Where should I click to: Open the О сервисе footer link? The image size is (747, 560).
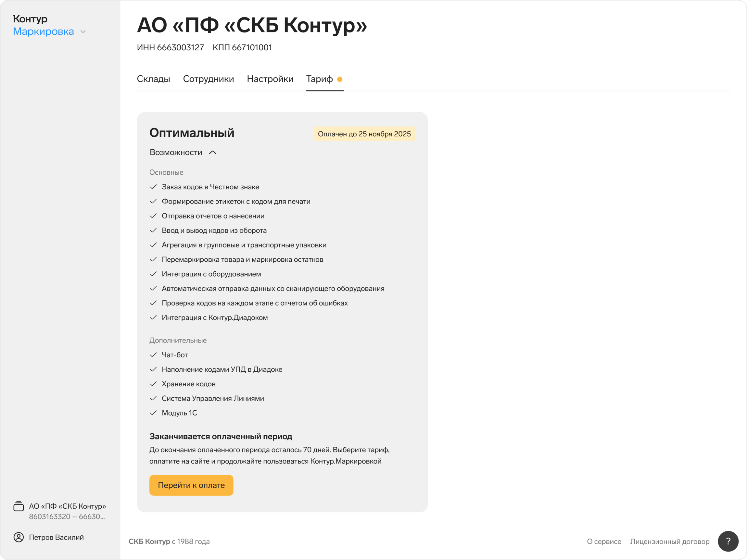point(604,541)
